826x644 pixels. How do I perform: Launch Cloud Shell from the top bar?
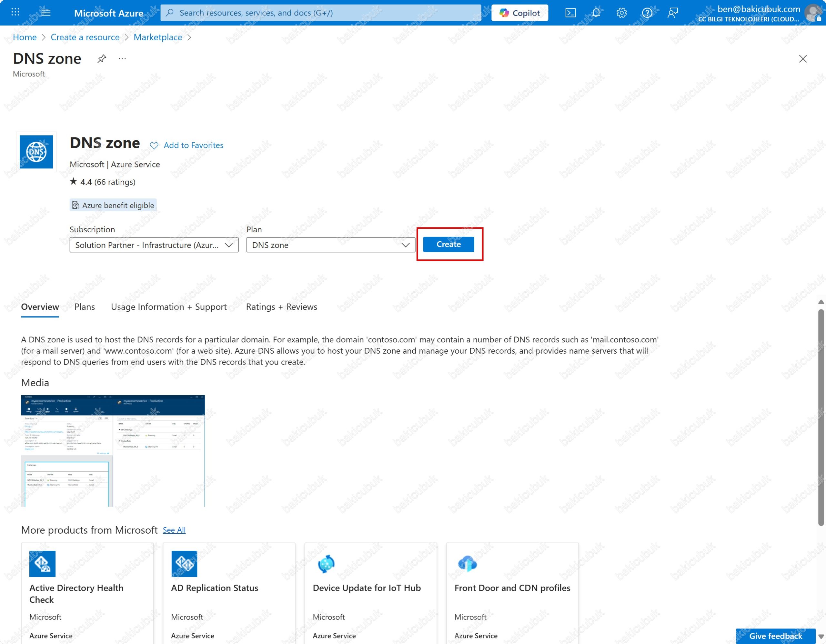[x=570, y=13]
